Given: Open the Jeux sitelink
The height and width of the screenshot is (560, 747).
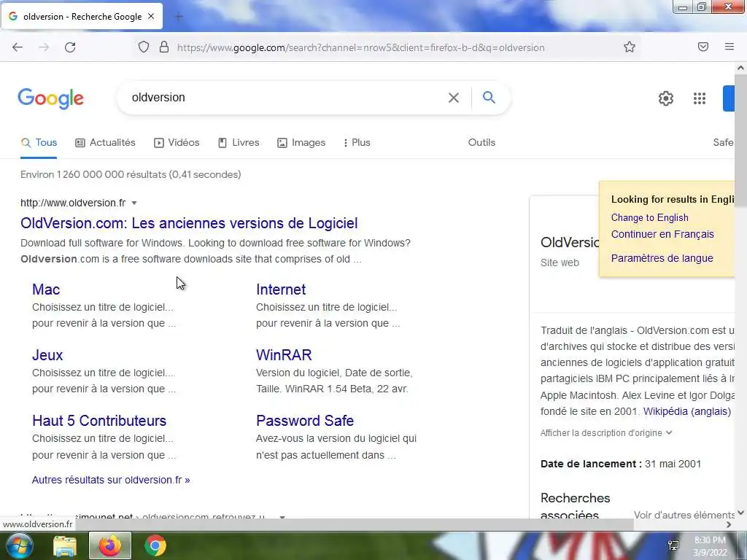Looking at the screenshot, I should (x=47, y=355).
